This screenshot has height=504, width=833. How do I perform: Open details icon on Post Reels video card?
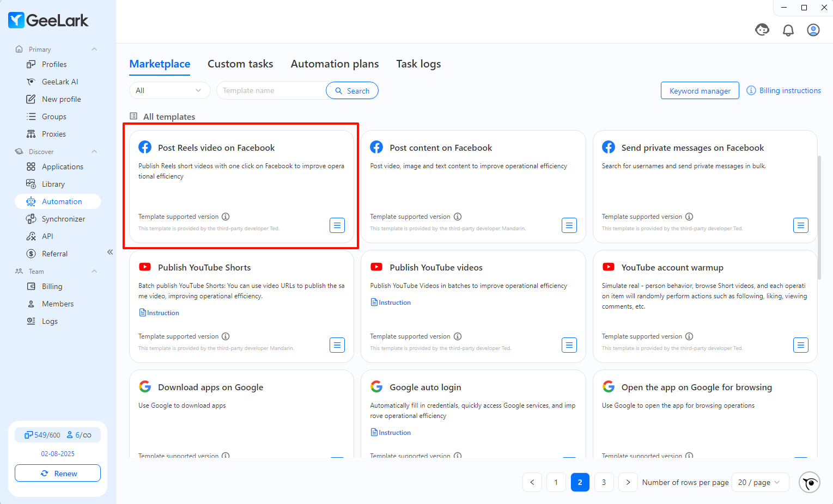click(337, 225)
